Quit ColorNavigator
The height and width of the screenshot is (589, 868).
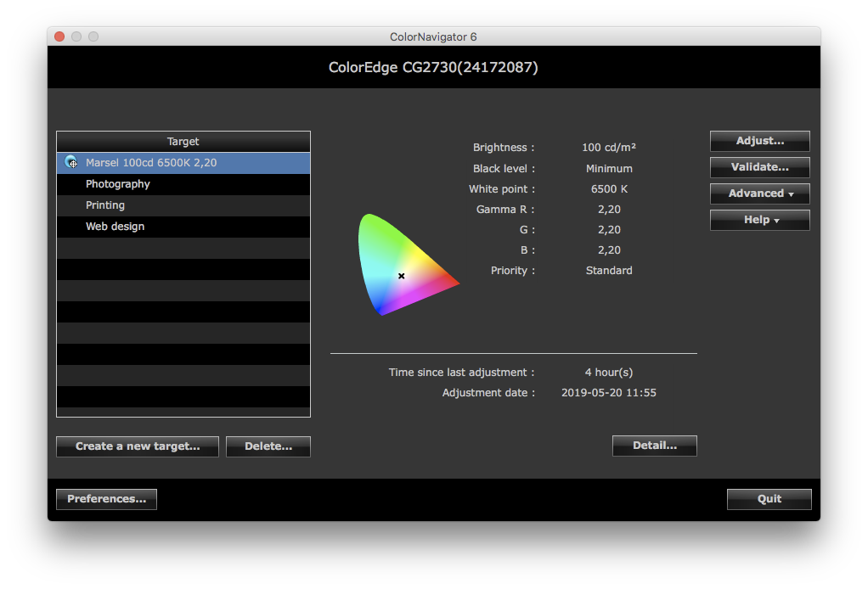pyautogui.click(x=769, y=499)
